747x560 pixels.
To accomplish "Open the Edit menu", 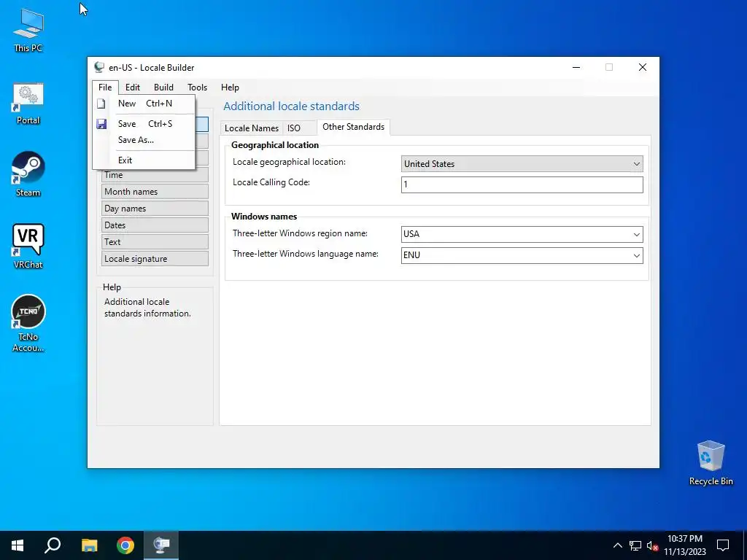I will pos(133,87).
